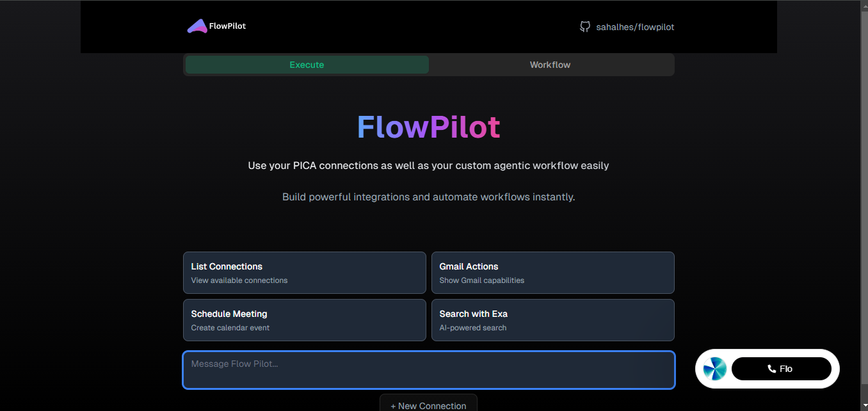Click the swirling blue orb avatar
The image size is (868, 411).
pyautogui.click(x=715, y=369)
